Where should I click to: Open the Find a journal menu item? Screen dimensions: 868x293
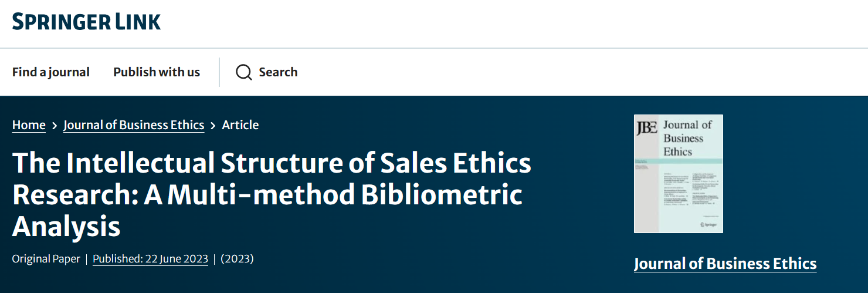click(51, 72)
